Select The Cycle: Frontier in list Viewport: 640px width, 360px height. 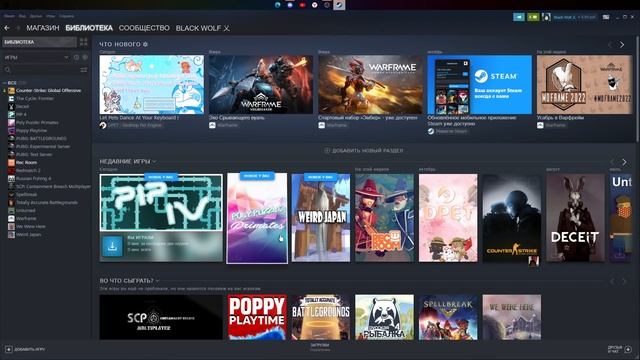point(31,98)
